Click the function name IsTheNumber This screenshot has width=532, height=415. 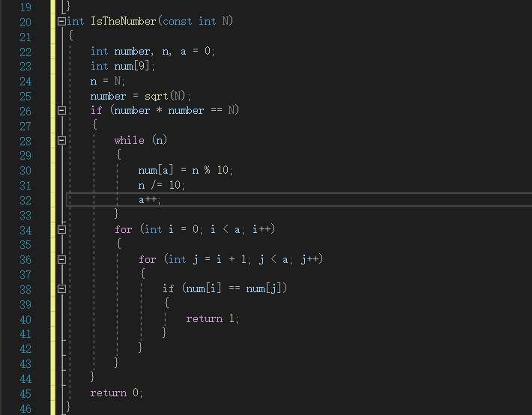(x=123, y=21)
